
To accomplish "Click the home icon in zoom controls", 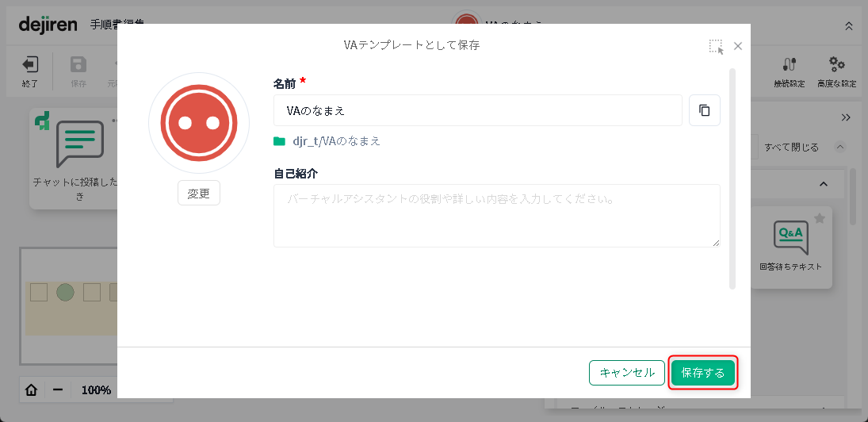I will point(32,389).
